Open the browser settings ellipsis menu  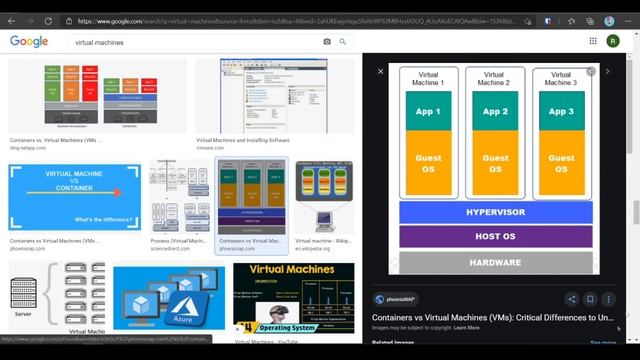(628, 21)
